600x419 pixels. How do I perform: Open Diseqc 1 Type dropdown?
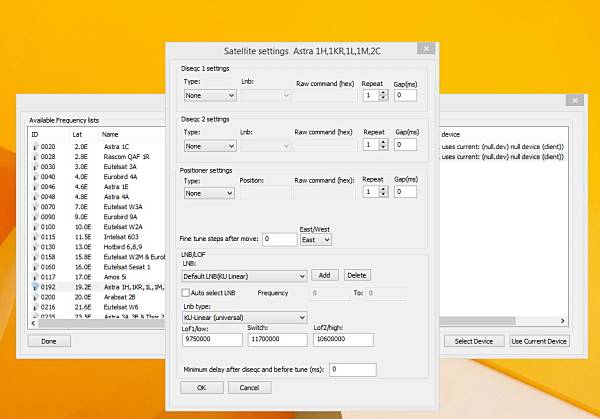point(210,95)
